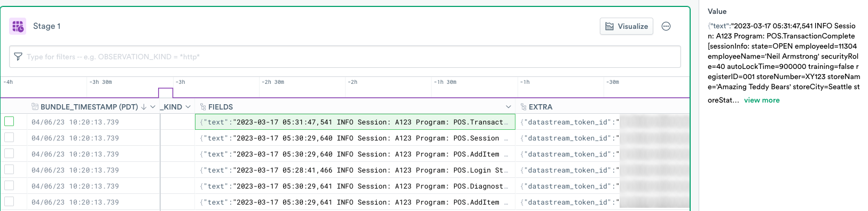
Task: Click the Stage 1 dataset icon
Action: tap(18, 26)
